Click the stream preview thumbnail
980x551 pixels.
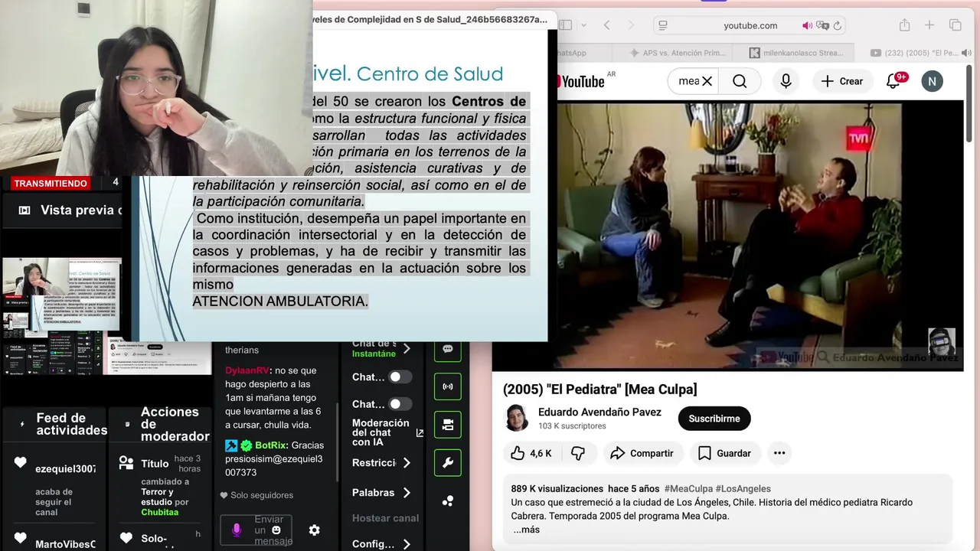coord(61,295)
